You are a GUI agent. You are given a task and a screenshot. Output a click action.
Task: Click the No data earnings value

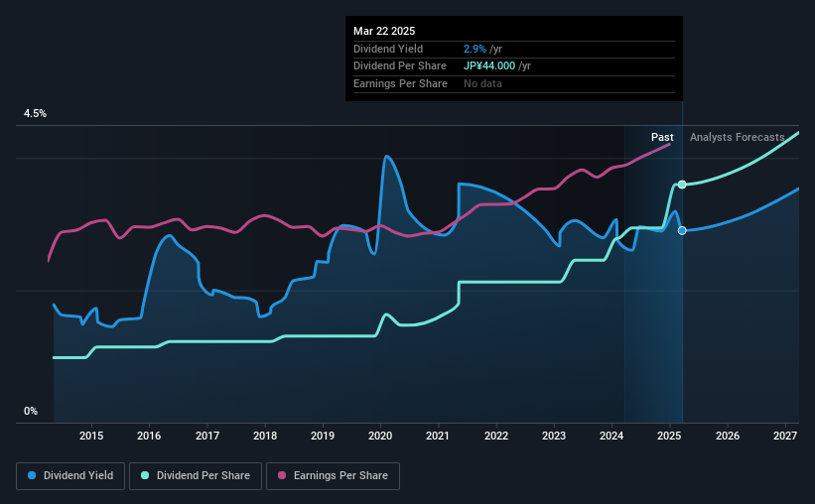[x=482, y=83]
